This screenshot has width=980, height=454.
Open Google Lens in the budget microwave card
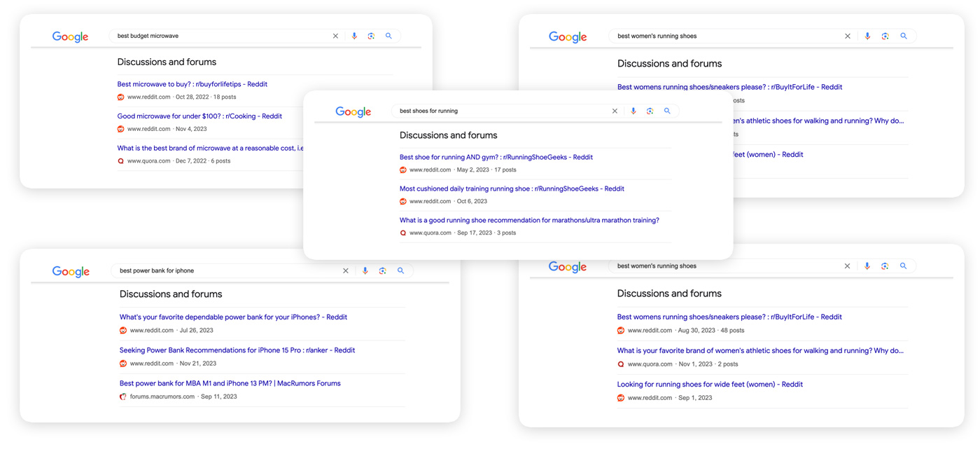coord(372,36)
